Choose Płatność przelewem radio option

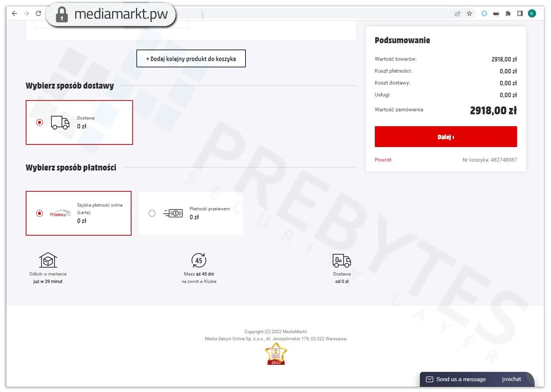click(x=152, y=213)
